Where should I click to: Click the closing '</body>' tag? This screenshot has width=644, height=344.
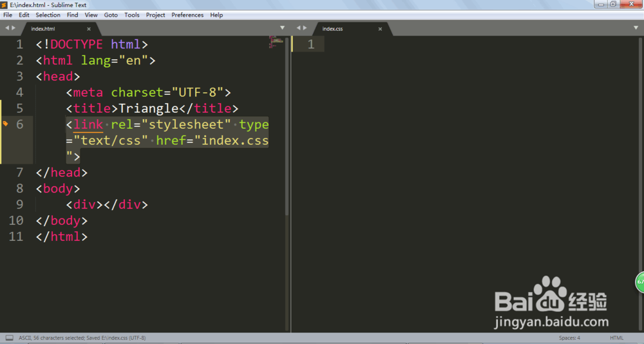coord(62,221)
